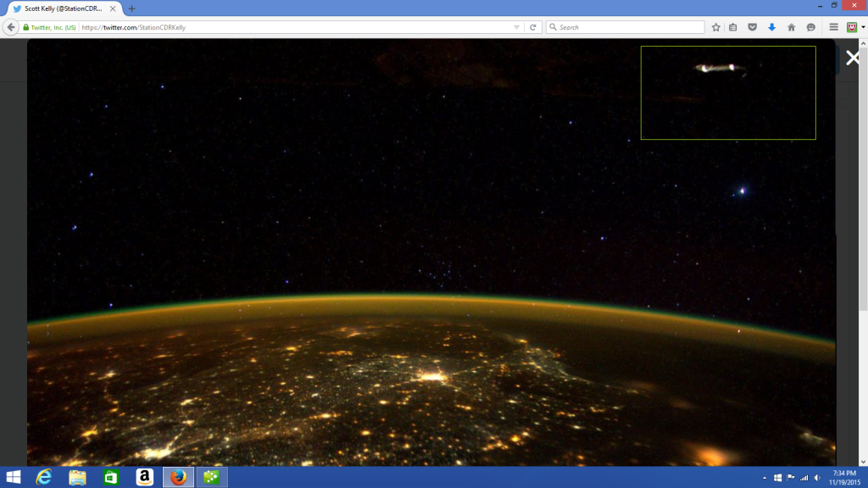Open a new browser tab
Image resolution: width=868 pixels, height=488 pixels.
point(131,8)
